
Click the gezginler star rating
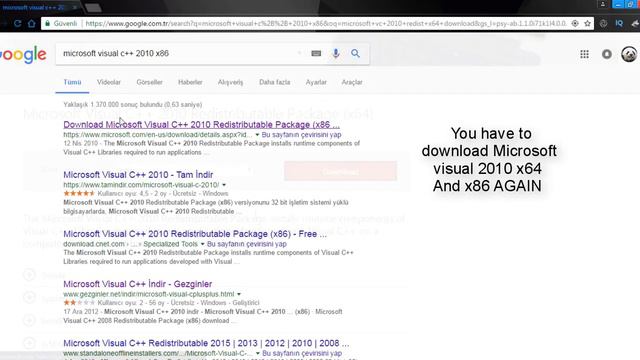79,303
